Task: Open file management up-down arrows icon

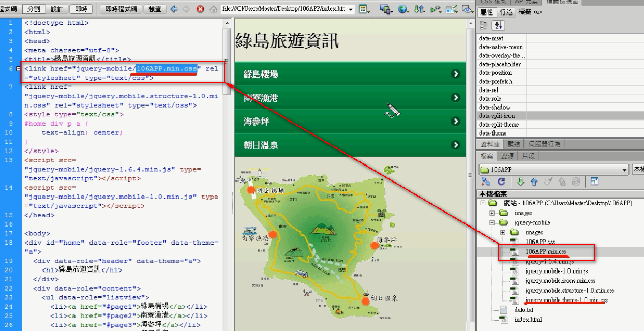Action: coord(421,9)
